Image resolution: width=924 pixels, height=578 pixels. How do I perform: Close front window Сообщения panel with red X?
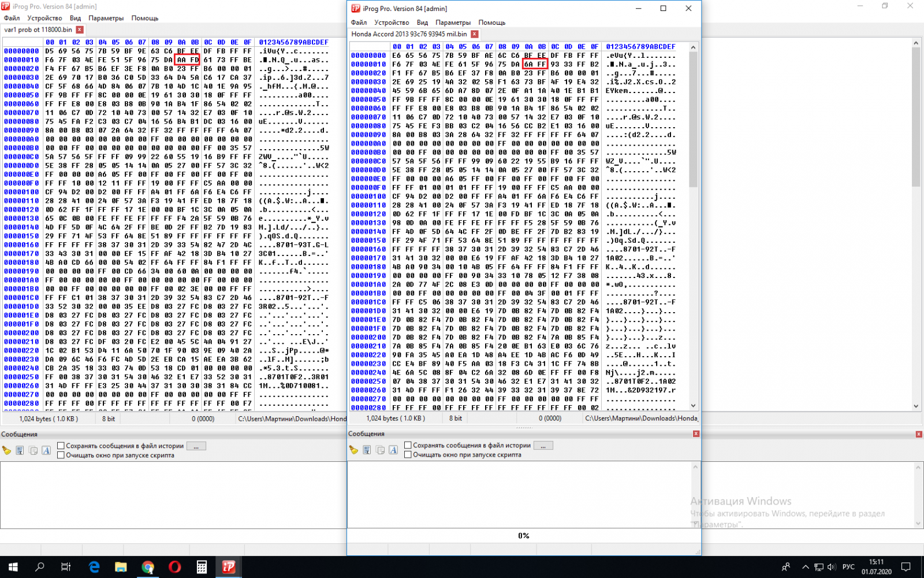696,433
